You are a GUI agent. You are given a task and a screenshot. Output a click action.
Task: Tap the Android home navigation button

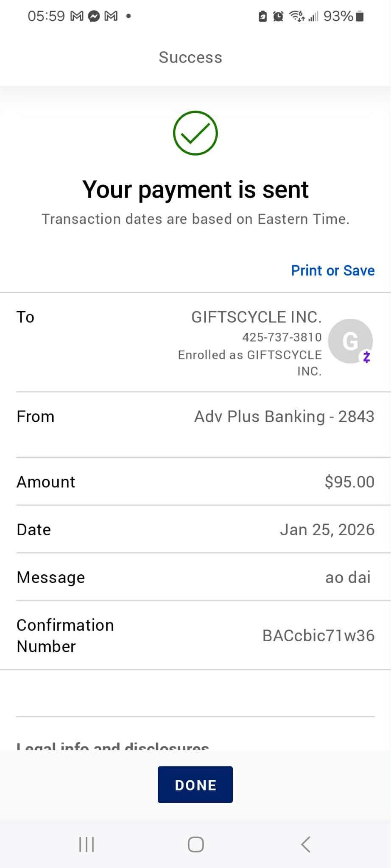pyautogui.click(x=195, y=844)
